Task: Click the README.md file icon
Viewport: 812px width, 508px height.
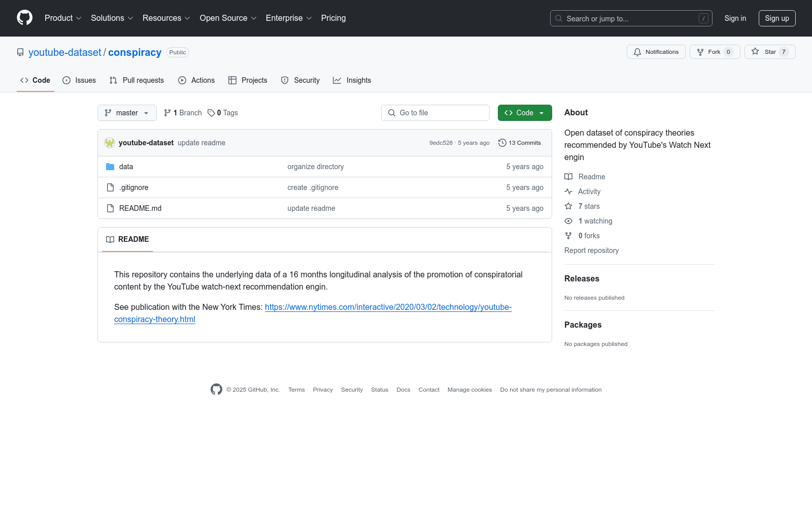Action: [x=110, y=208]
